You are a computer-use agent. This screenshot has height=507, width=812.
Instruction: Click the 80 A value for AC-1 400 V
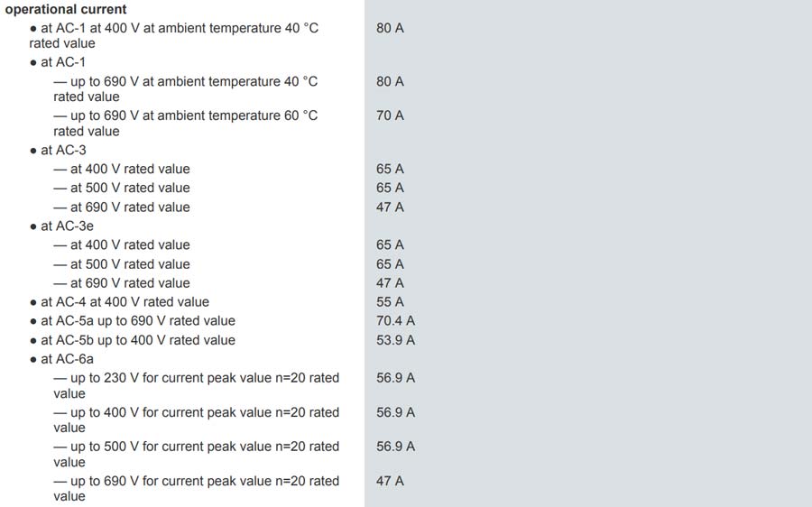[x=390, y=28]
